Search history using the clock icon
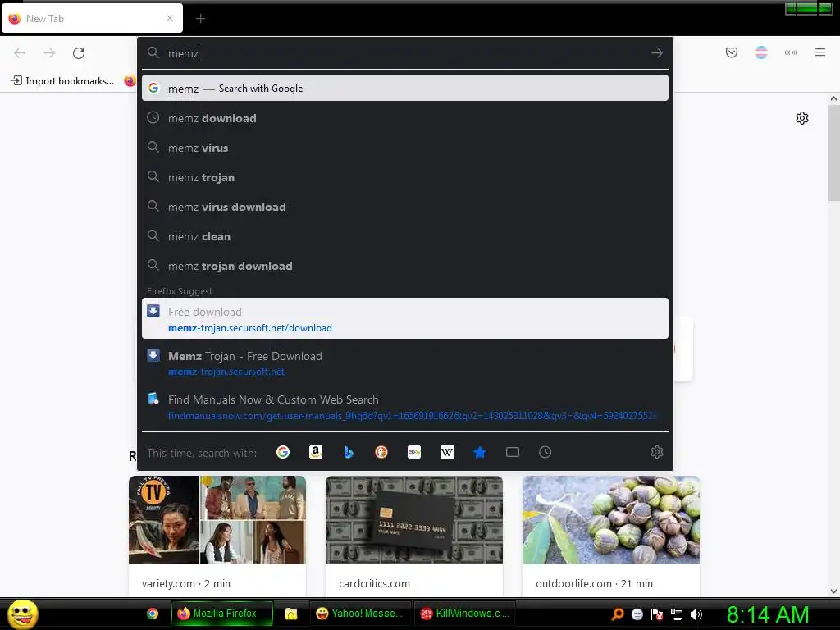The image size is (840, 630). [546, 452]
